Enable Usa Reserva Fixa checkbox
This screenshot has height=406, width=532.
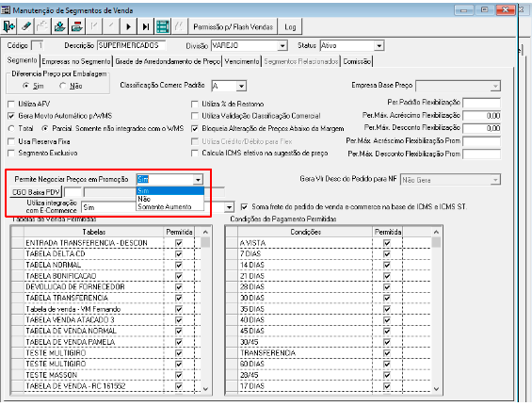point(11,141)
